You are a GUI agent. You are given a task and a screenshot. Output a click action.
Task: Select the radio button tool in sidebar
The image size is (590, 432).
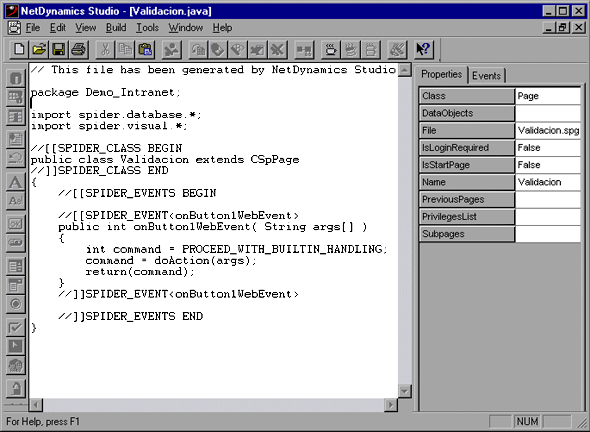coord(16,304)
